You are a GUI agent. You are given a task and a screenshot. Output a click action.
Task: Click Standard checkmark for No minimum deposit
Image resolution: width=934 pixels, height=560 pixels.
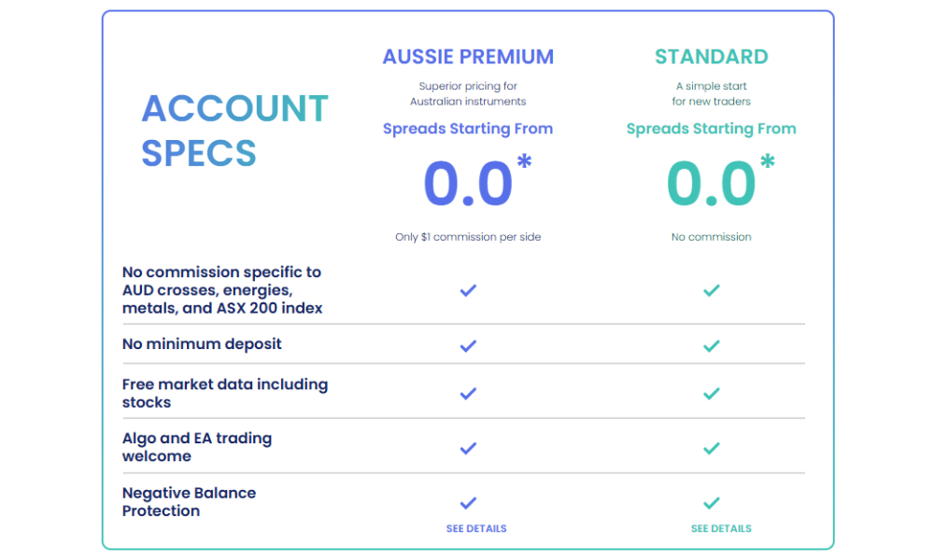pos(711,345)
